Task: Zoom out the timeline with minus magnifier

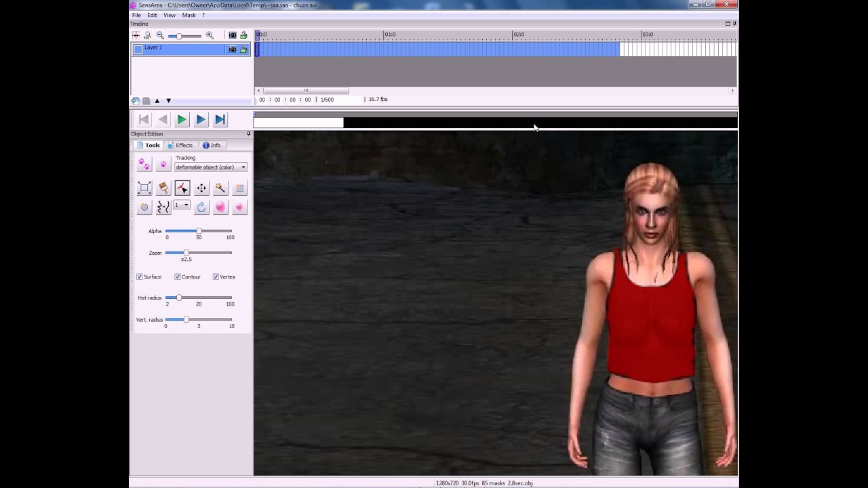Action: click(160, 35)
